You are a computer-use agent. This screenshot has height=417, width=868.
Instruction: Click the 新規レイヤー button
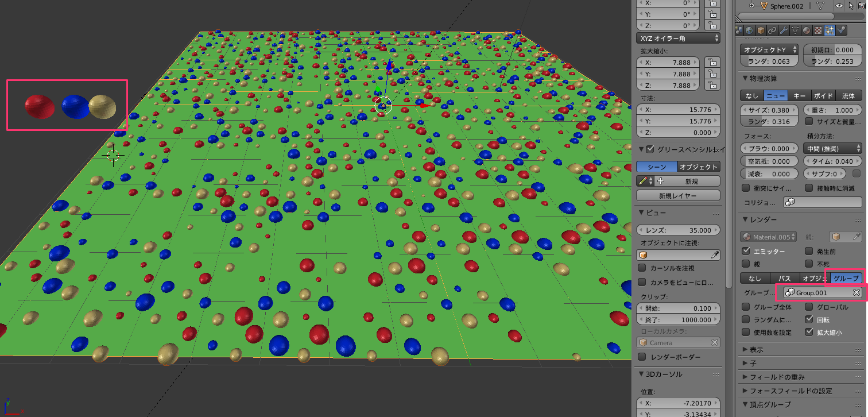point(678,196)
